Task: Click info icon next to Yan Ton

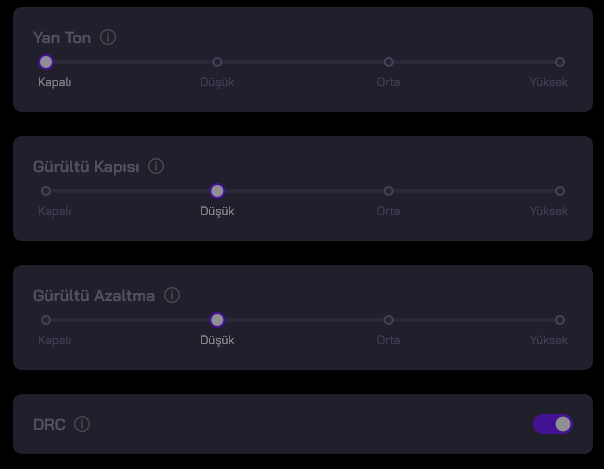Action: point(108,37)
